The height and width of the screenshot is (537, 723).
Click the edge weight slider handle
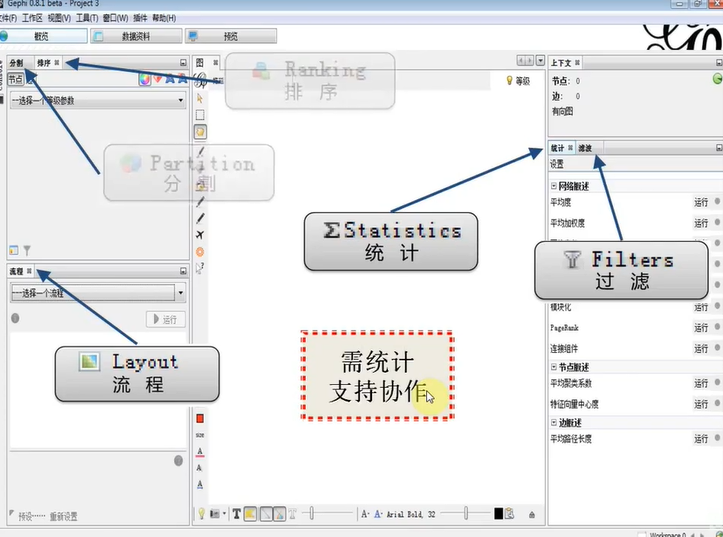(312, 513)
